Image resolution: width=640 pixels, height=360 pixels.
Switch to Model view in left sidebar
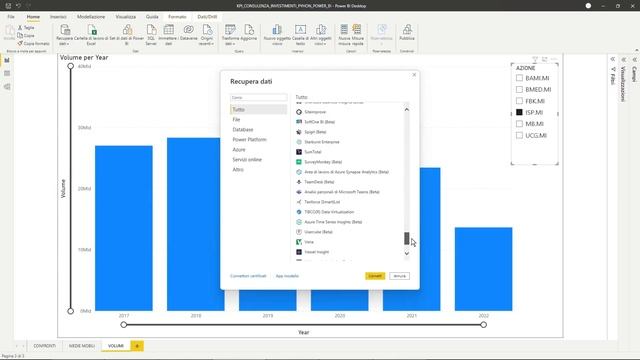coord(7,87)
